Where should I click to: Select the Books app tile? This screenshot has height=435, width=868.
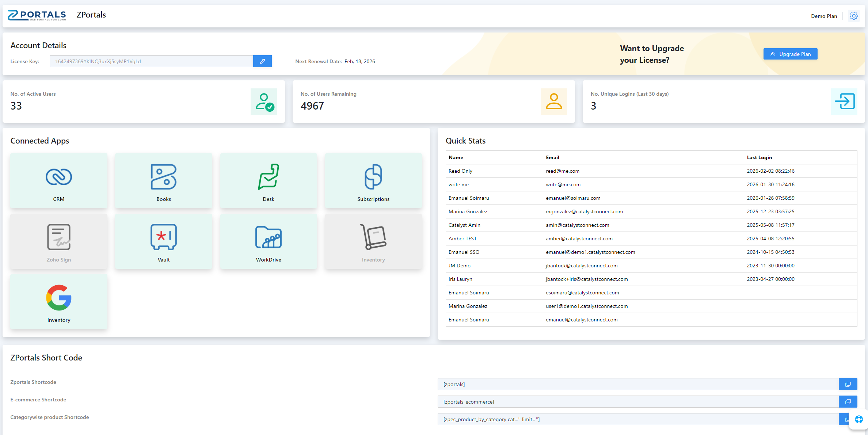point(163,180)
